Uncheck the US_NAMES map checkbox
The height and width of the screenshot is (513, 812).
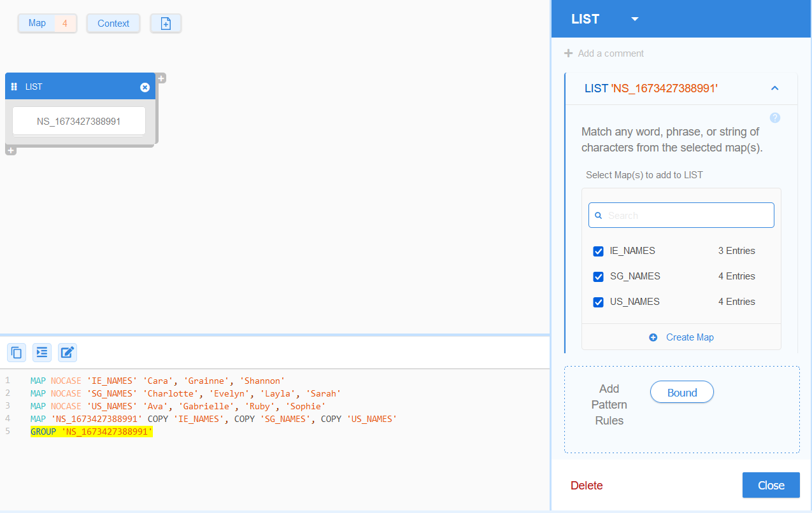click(x=599, y=302)
